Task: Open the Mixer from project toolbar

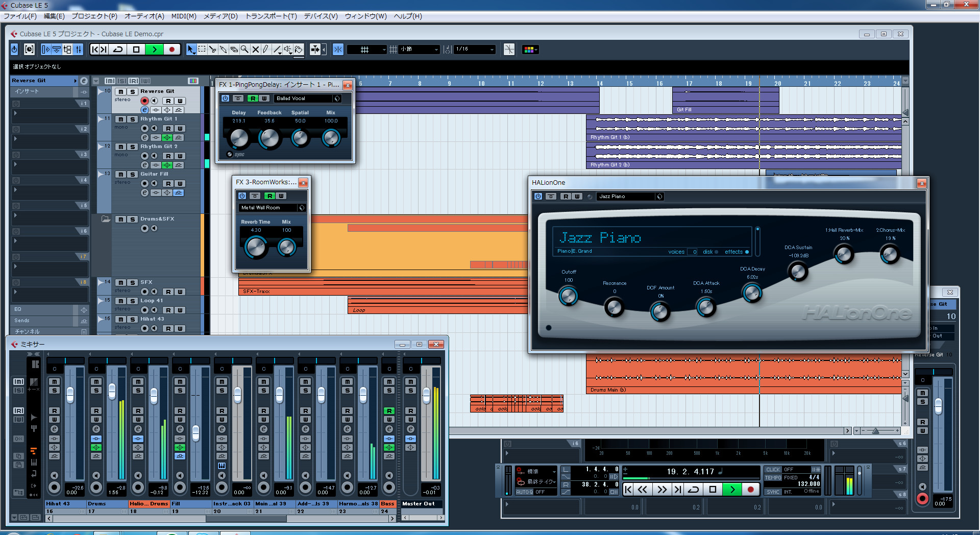Action: (x=78, y=50)
